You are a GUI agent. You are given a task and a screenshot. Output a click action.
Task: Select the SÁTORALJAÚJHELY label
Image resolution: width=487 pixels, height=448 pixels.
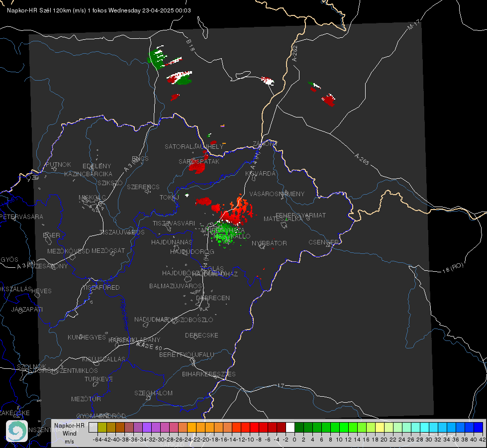pos(194,146)
